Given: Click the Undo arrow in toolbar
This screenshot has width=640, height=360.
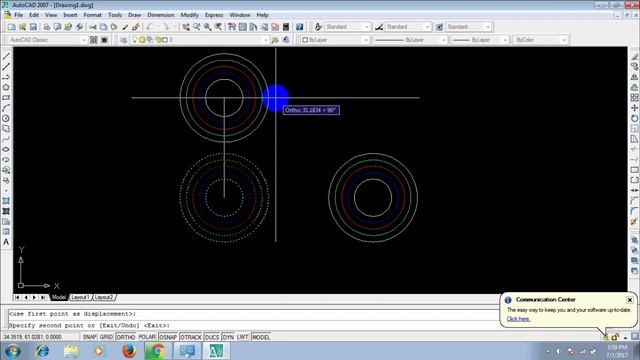Looking at the screenshot, I should pyautogui.click(x=149, y=27).
